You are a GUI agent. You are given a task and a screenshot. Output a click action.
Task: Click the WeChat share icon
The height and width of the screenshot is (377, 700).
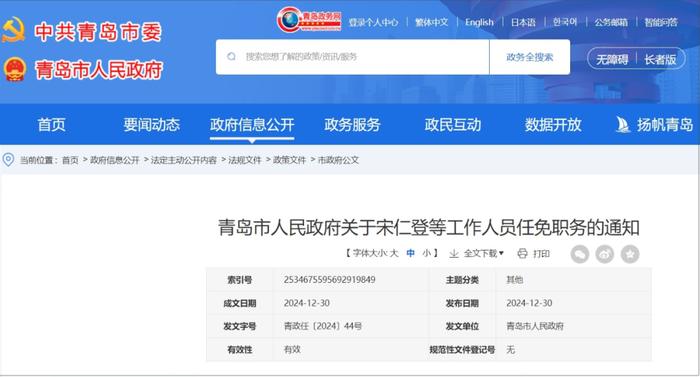[580, 254]
